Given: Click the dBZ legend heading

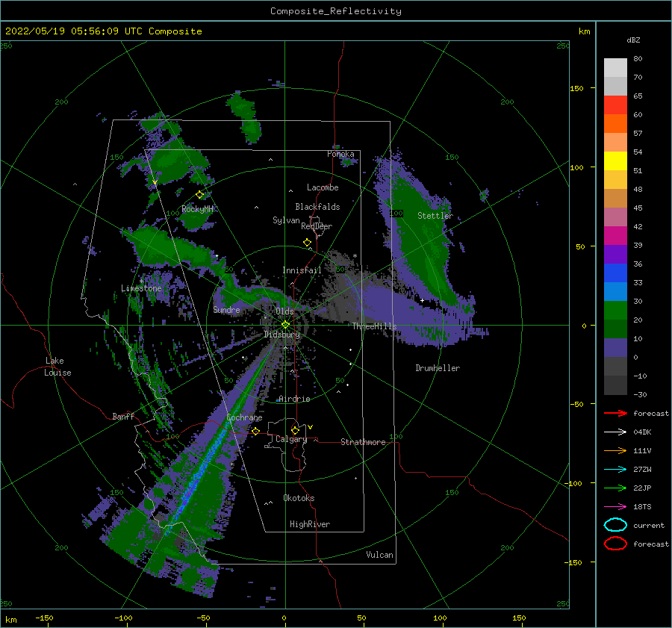Looking at the screenshot, I should tap(633, 40).
